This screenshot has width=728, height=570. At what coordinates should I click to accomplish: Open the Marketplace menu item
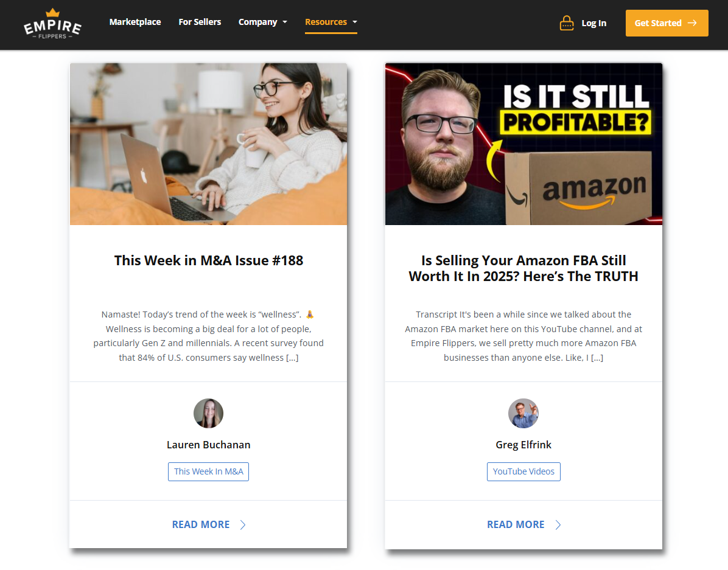pos(135,22)
